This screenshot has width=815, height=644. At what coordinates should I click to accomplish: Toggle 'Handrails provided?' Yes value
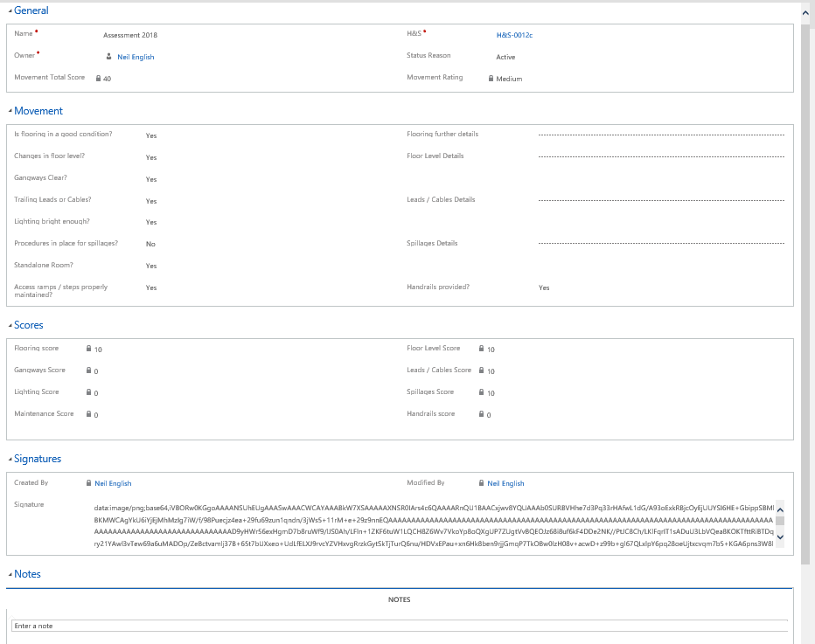coord(544,287)
